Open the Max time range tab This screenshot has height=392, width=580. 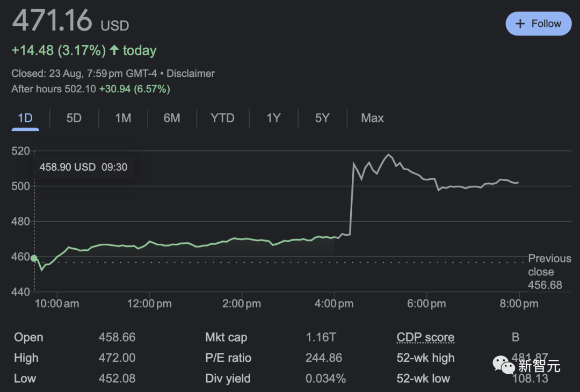[372, 118]
